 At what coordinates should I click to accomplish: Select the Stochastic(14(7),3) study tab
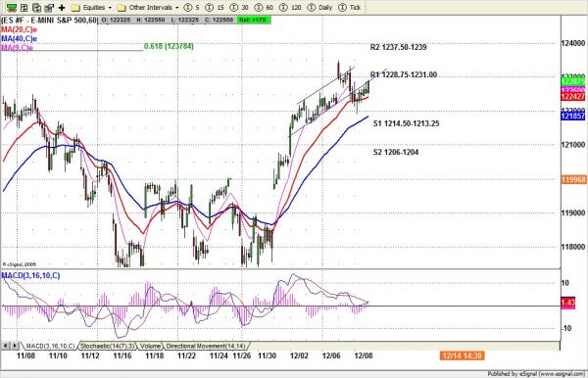108,346
